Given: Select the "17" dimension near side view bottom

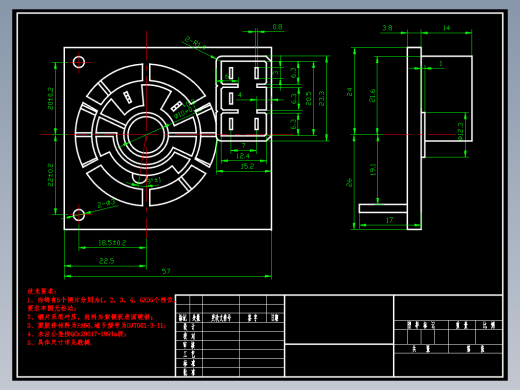Looking at the screenshot, I should tap(389, 220).
